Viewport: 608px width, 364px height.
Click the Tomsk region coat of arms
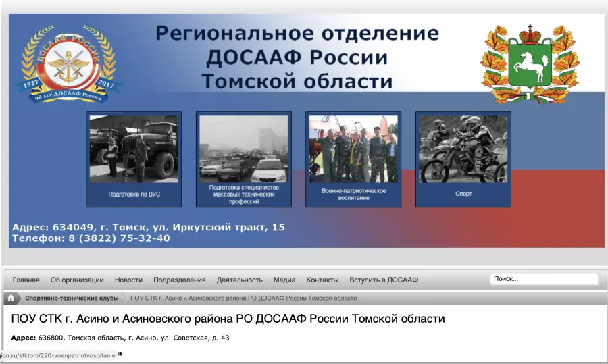[530, 64]
